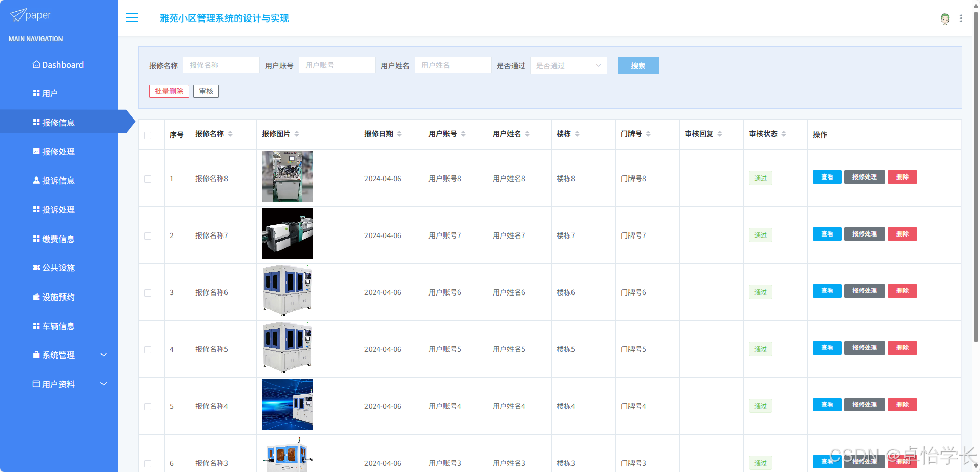Viewport: 980px width, 472px height.
Task: Check the row for 报修名称8
Action: click(148, 179)
